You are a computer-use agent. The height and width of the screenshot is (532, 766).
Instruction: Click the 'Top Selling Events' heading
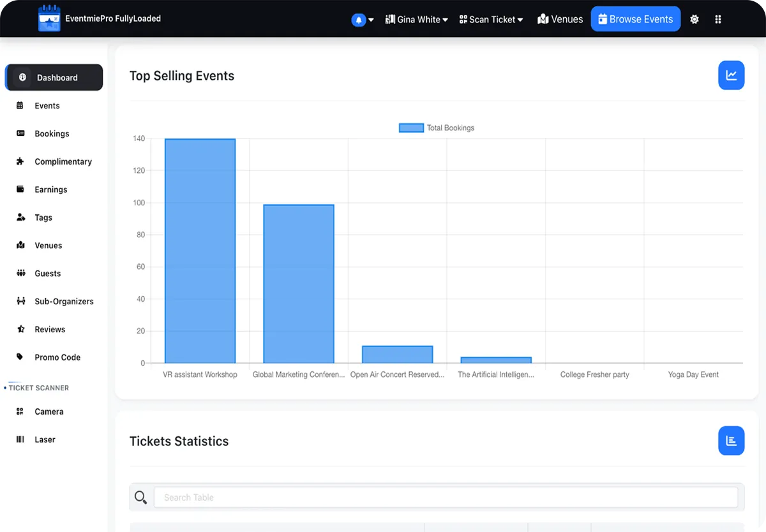182,76
